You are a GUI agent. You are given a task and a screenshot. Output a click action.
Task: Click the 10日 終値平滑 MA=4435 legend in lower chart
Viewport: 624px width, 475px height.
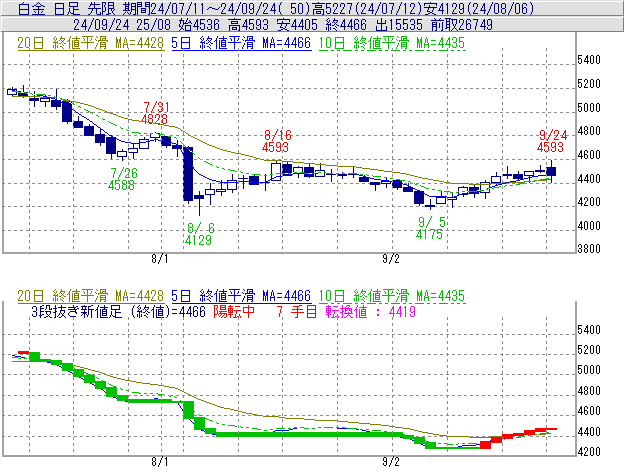point(392,296)
